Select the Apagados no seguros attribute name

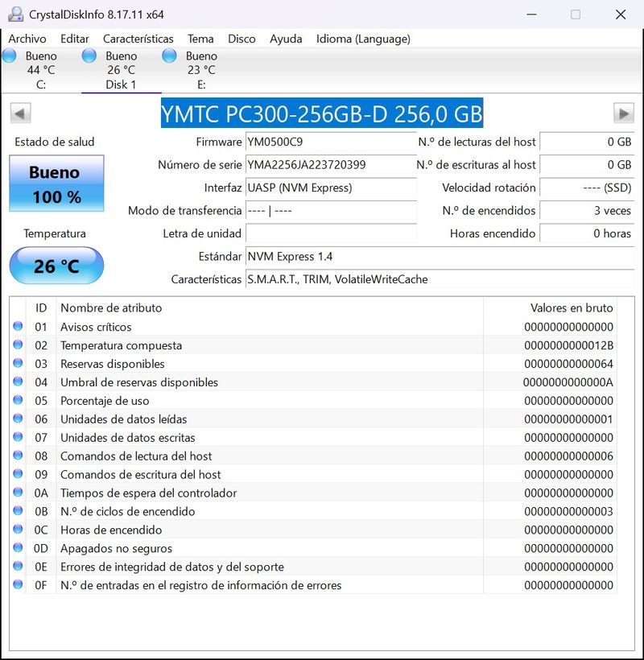point(116,548)
